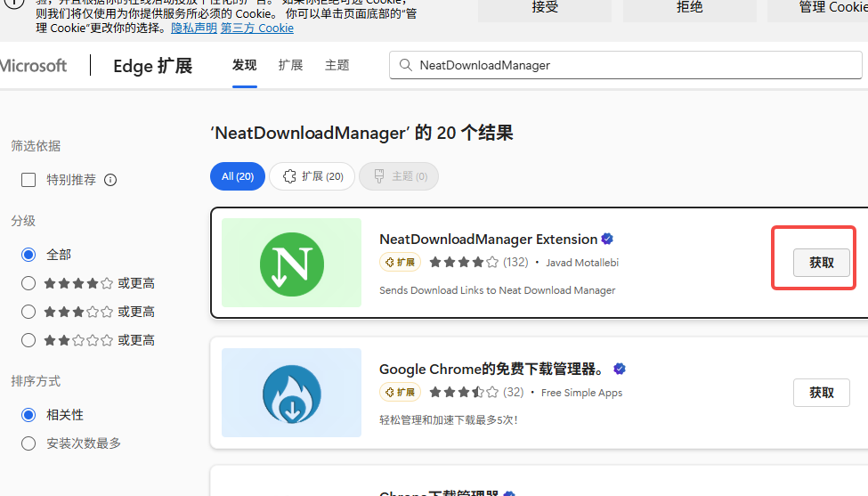Select the 全部 rating radio button
The width and height of the screenshot is (868, 496).
(28, 255)
